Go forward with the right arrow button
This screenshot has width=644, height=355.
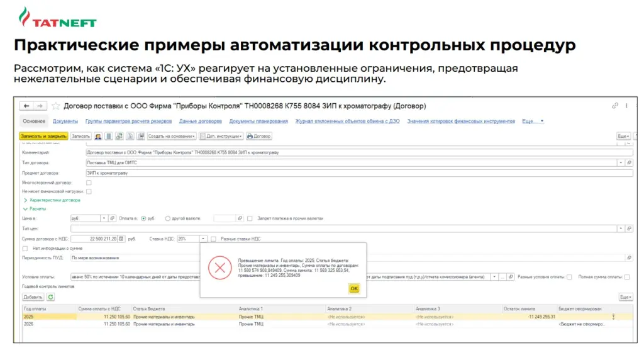coord(40,106)
